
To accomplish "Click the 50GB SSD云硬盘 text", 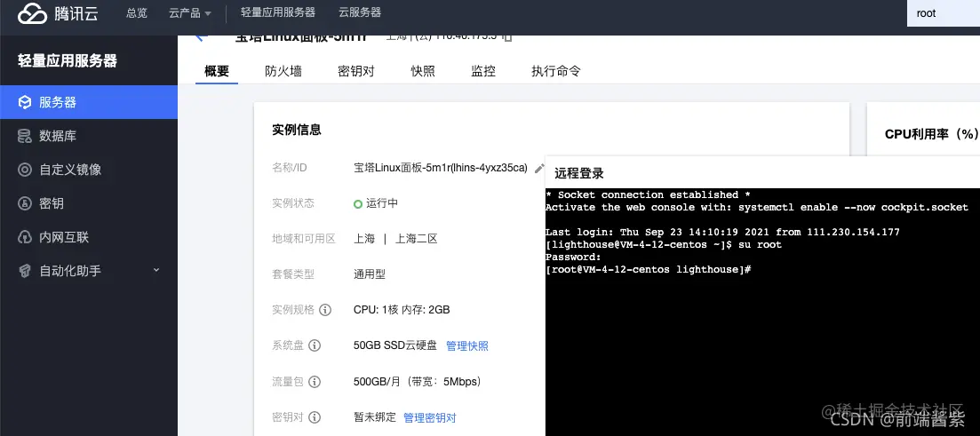I will [395, 345].
